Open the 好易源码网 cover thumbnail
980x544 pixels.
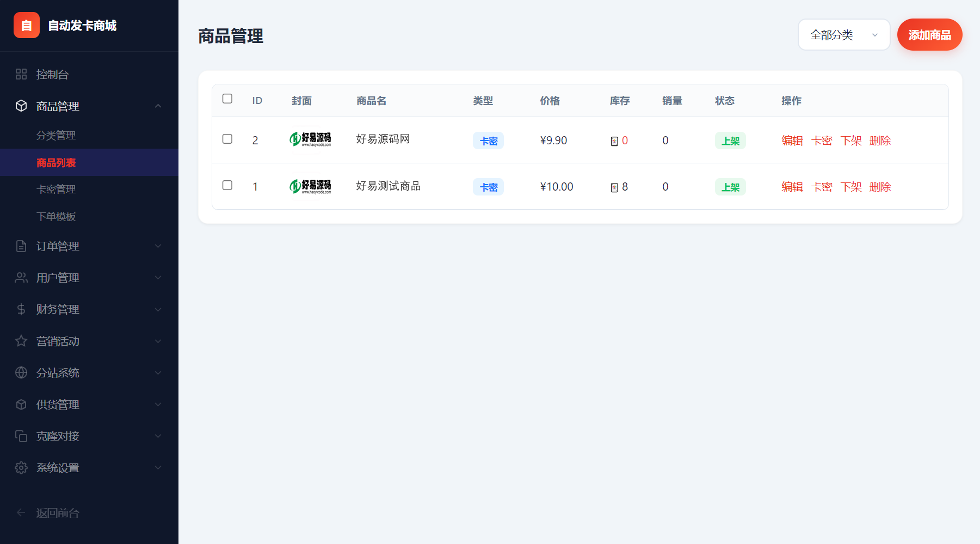[x=310, y=139]
